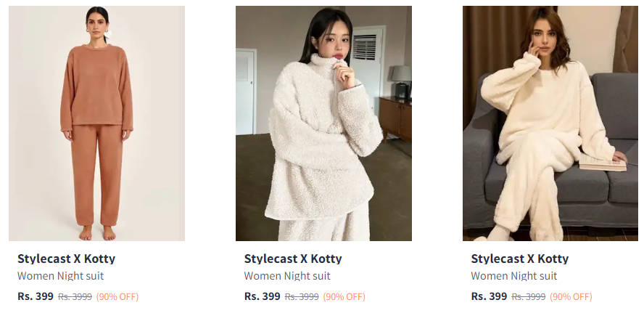
Task: Click Stylecast X Kotty under sofa model photo
Action: [x=519, y=259]
